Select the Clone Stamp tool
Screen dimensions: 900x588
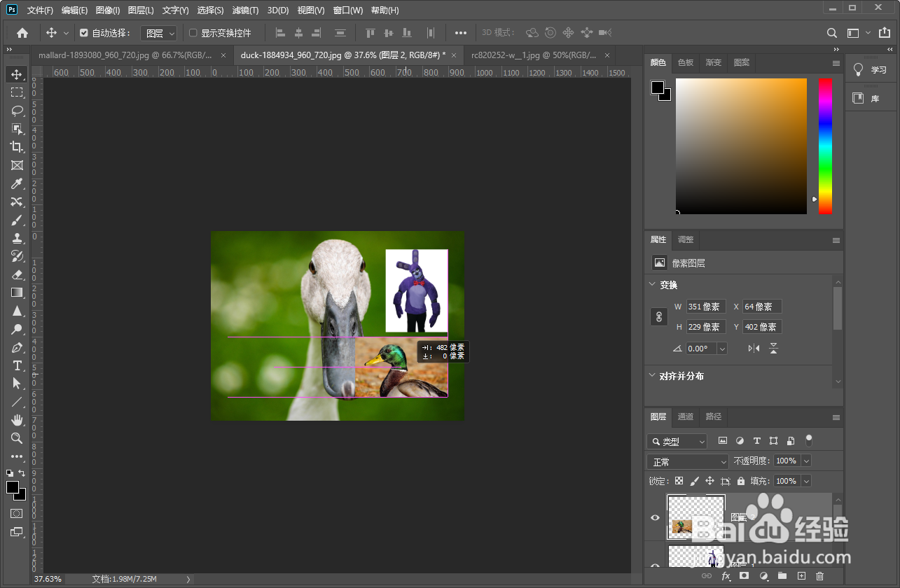pos(17,238)
